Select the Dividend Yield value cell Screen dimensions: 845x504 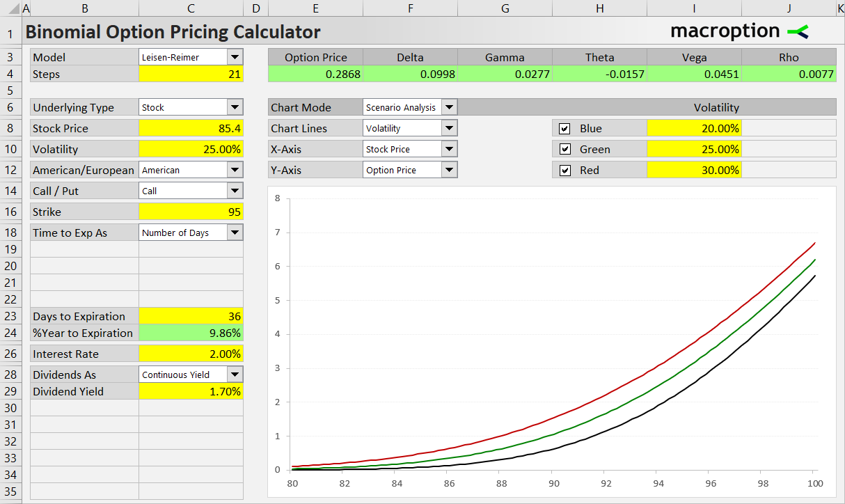click(x=191, y=391)
